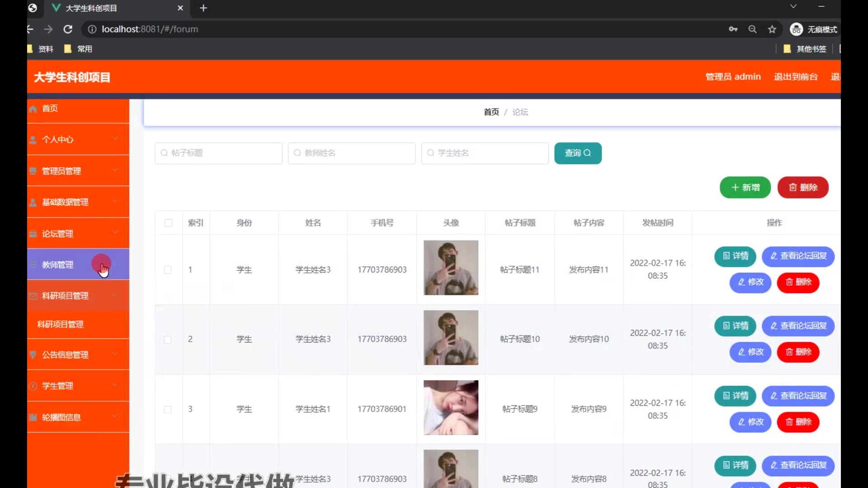Close the 大学生科创项目 browser tab
This screenshot has height=488, width=868.
point(180,8)
